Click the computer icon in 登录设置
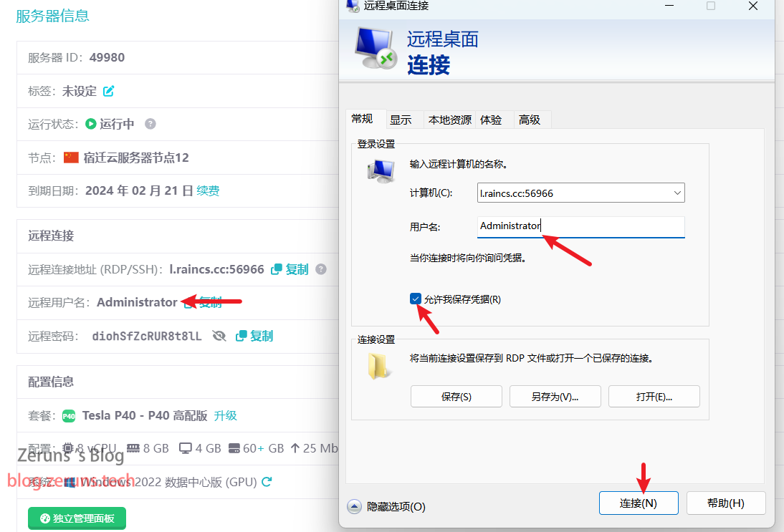 381,171
